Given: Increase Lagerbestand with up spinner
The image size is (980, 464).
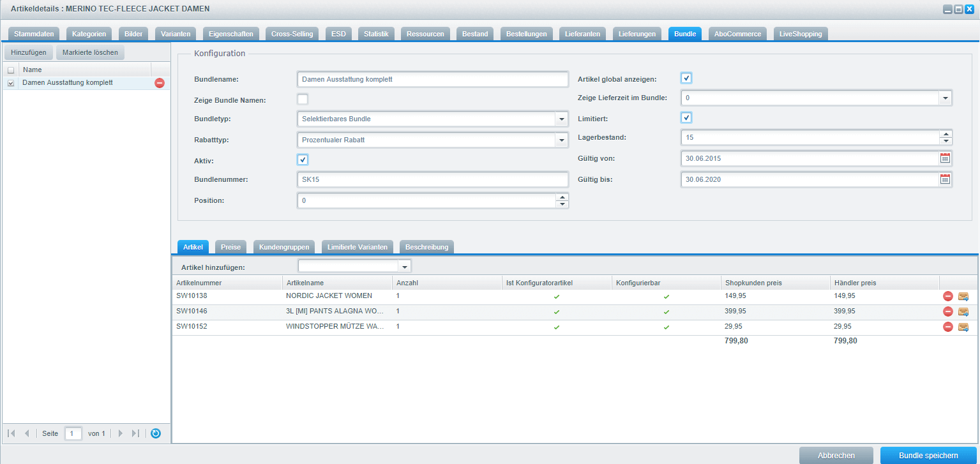Looking at the screenshot, I should point(946,134).
